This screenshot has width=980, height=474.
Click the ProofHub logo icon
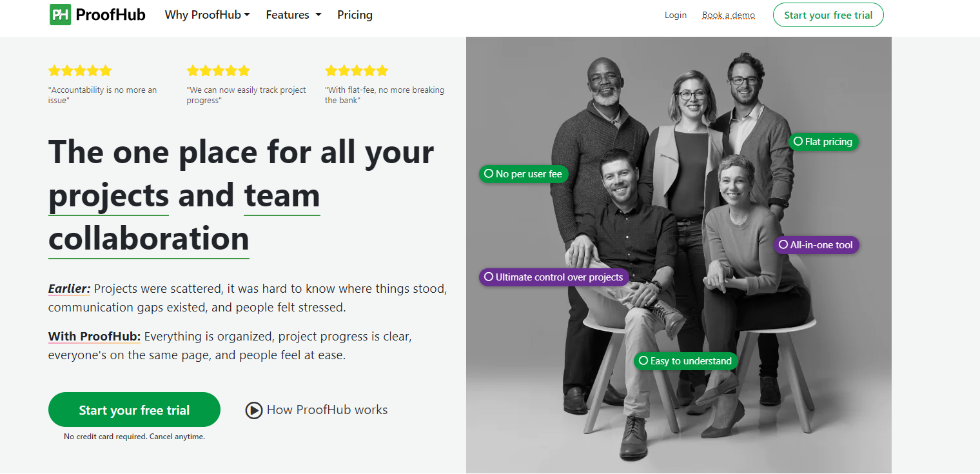[60, 14]
